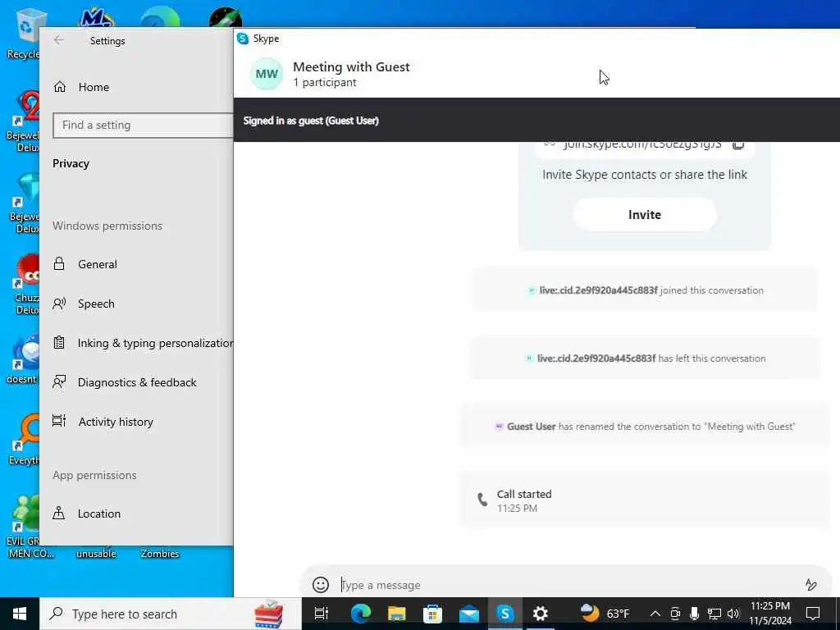Click the Activity history icon

(59, 421)
